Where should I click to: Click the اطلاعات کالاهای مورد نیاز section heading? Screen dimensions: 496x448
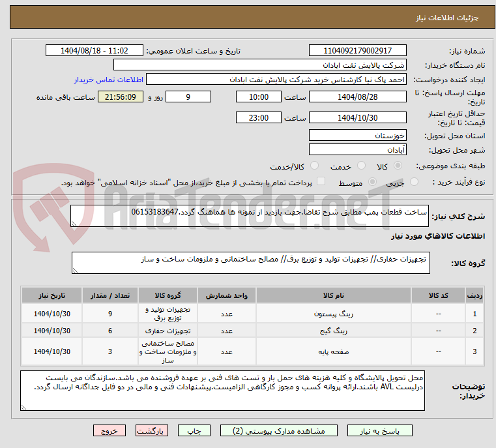(438, 236)
